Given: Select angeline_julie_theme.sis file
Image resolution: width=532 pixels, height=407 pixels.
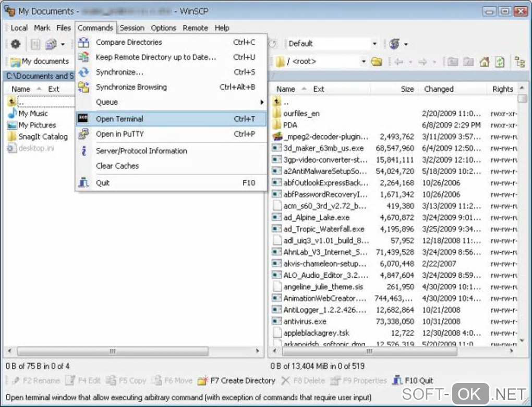Looking at the screenshot, I should [x=323, y=287].
